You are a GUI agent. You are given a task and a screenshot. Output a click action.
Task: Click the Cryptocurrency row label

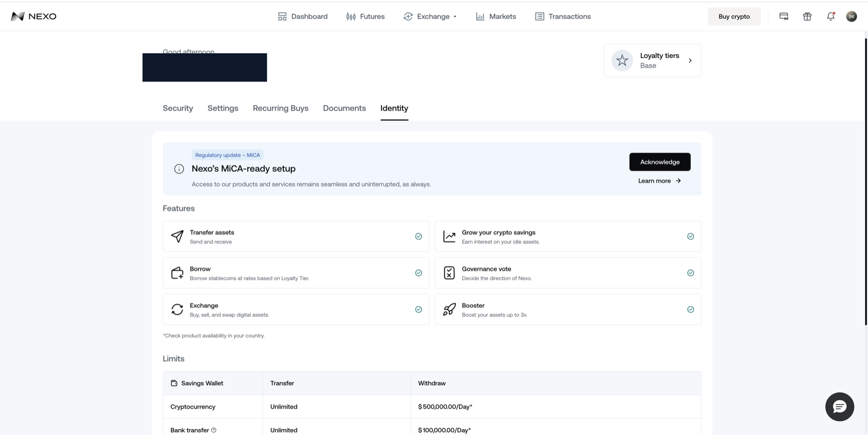pos(193,406)
